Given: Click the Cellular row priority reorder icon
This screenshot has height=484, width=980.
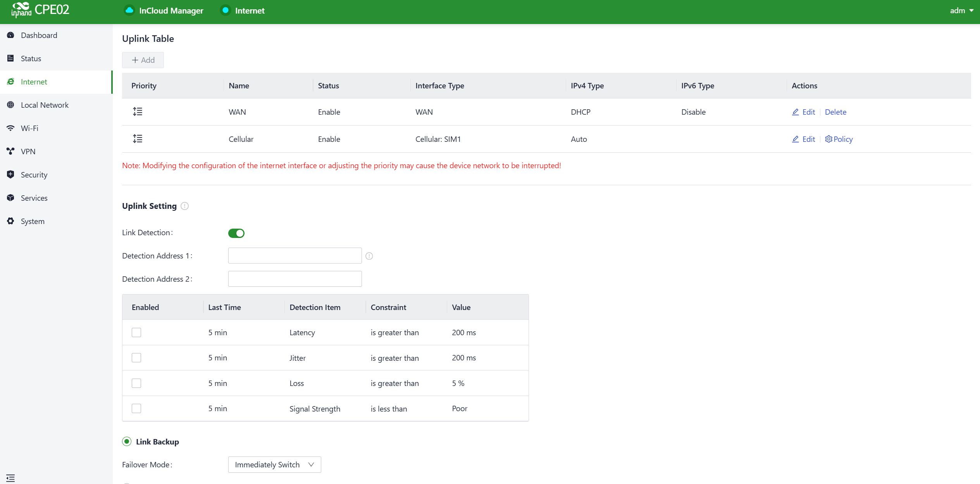Looking at the screenshot, I should pos(138,139).
